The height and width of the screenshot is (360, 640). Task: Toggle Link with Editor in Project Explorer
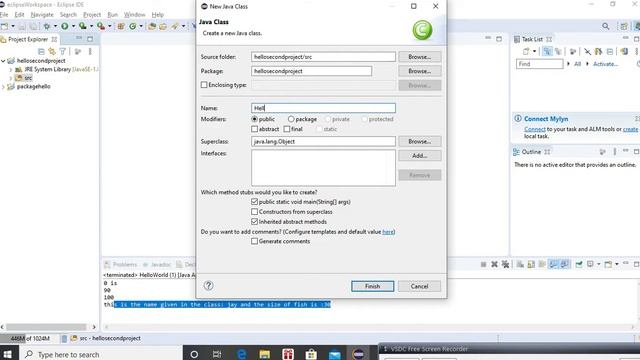point(52,51)
